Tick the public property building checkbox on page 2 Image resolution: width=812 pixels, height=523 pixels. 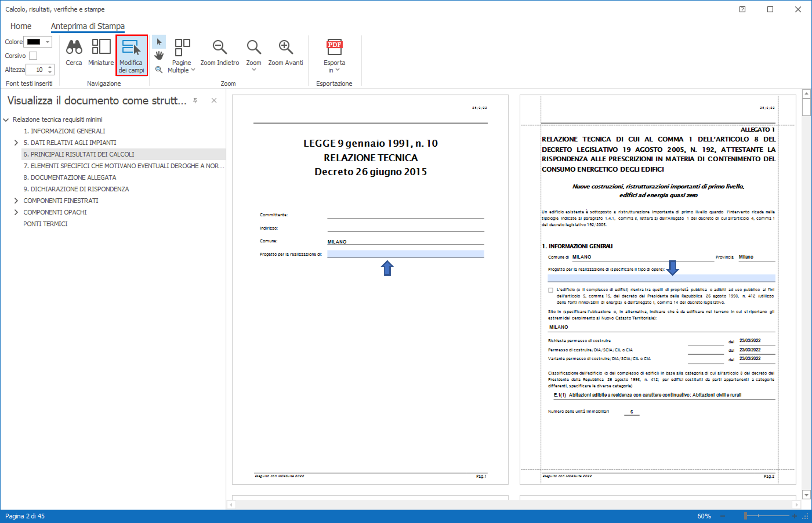point(550,290)
